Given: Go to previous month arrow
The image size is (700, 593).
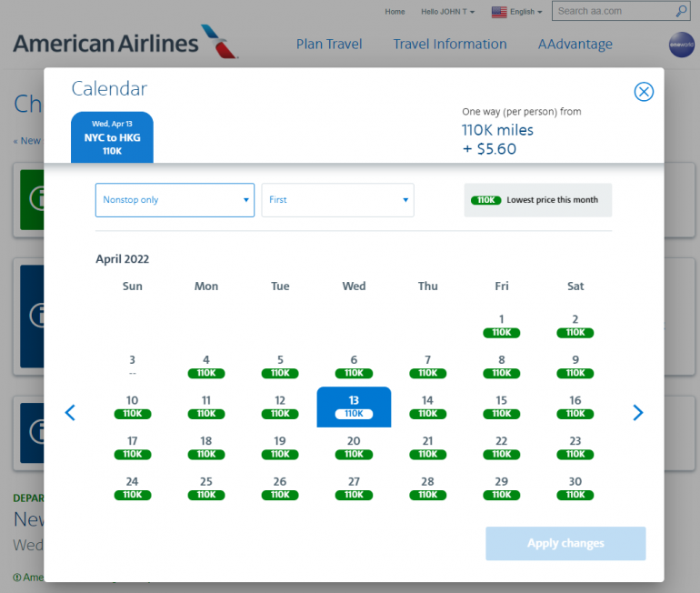Looking at the screenshot, I should (70, 413).
